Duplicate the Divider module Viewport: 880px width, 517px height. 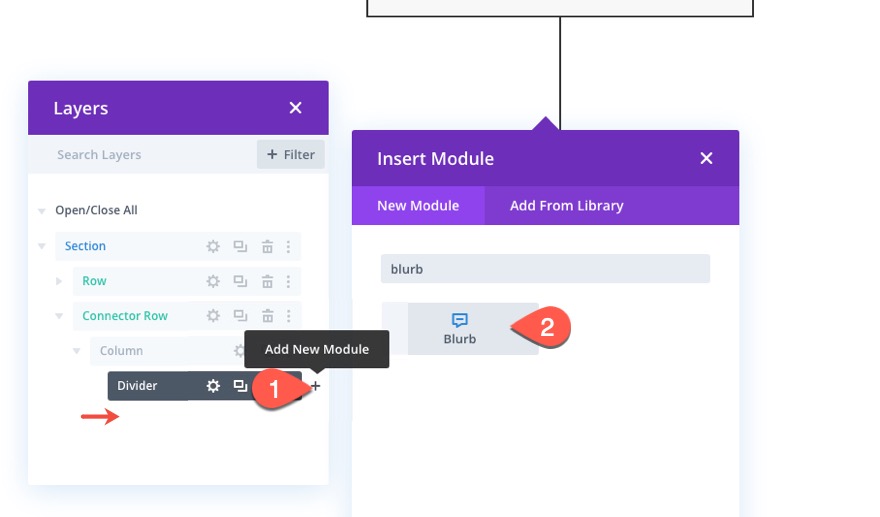(x=240, y=386)
